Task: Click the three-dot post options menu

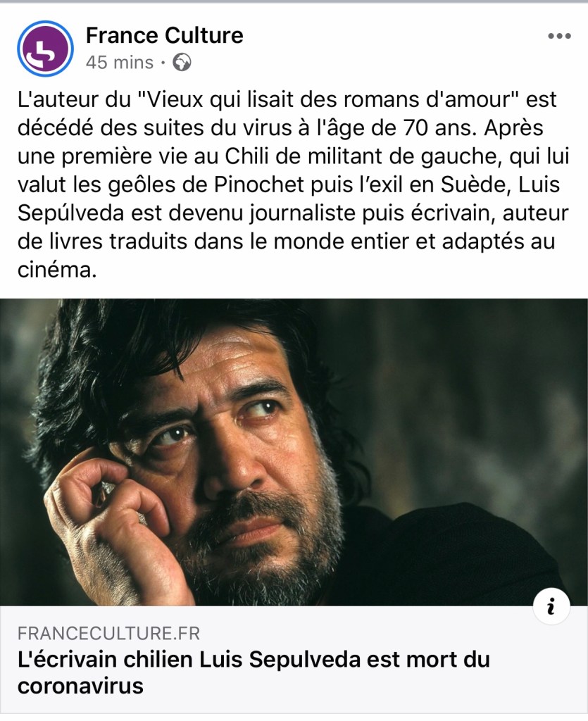Action: tap(559, 36)
